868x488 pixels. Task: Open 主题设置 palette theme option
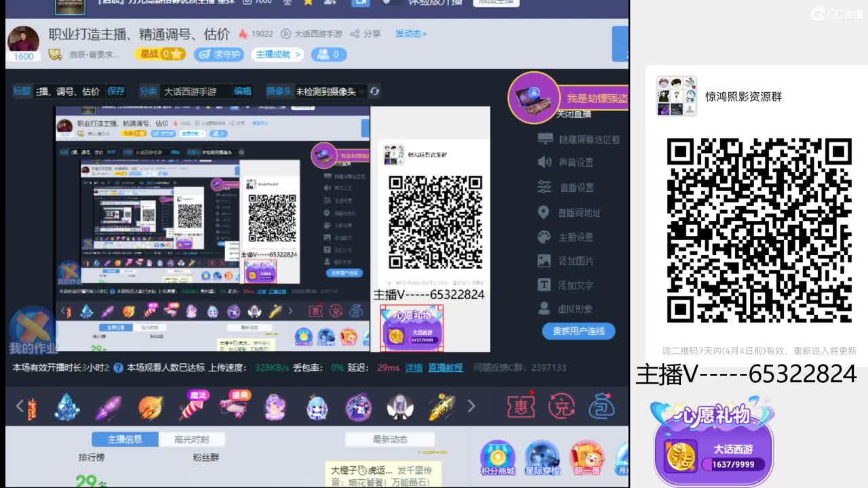[566, 237]
